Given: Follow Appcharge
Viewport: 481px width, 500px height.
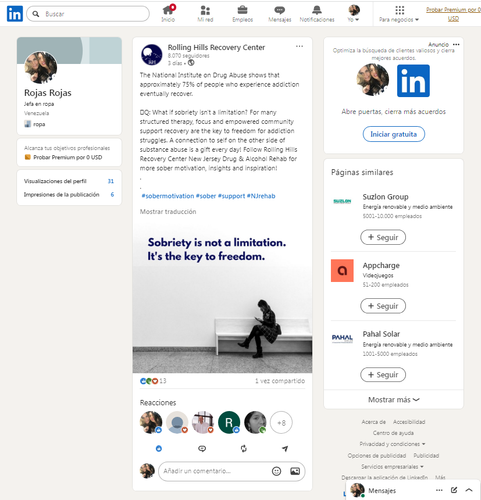Looking at the screenshot, I should point(383,306).
